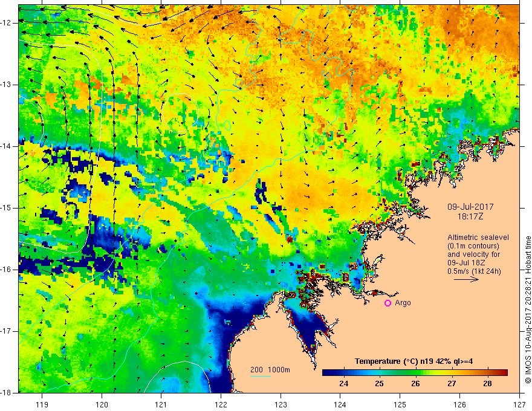Click the colorbar tick label '28'
The width and height of the screenshot is (532, 411).
pos(487,384)
